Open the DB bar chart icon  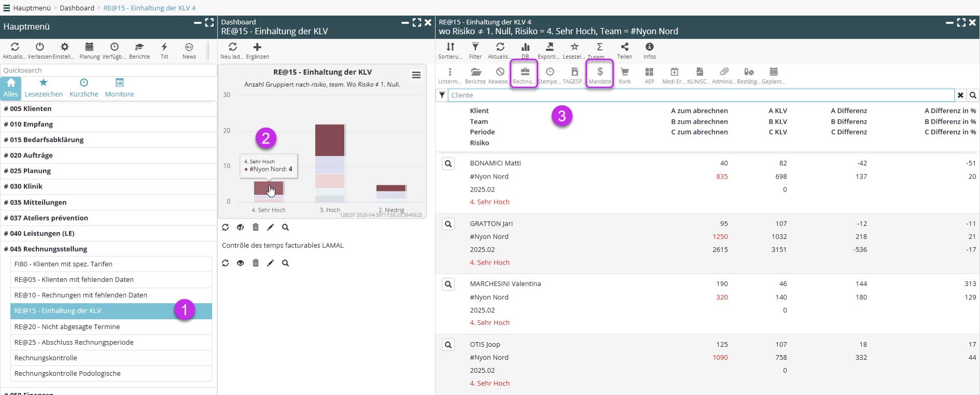tap(525, 48)
